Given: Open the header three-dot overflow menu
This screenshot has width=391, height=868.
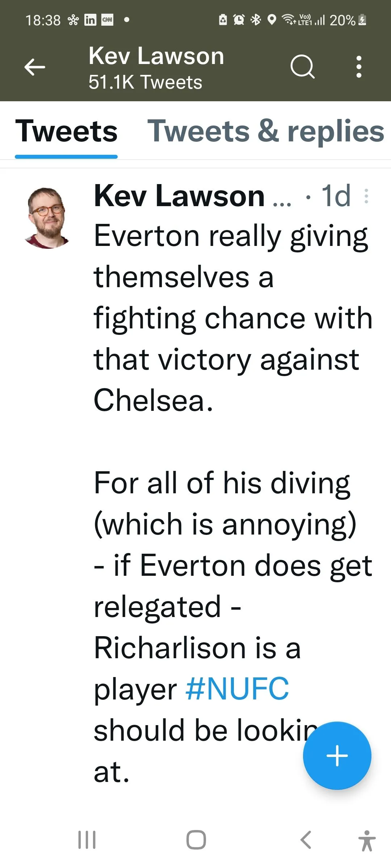Looking at the screenshot, I should (x=359, y=67).
